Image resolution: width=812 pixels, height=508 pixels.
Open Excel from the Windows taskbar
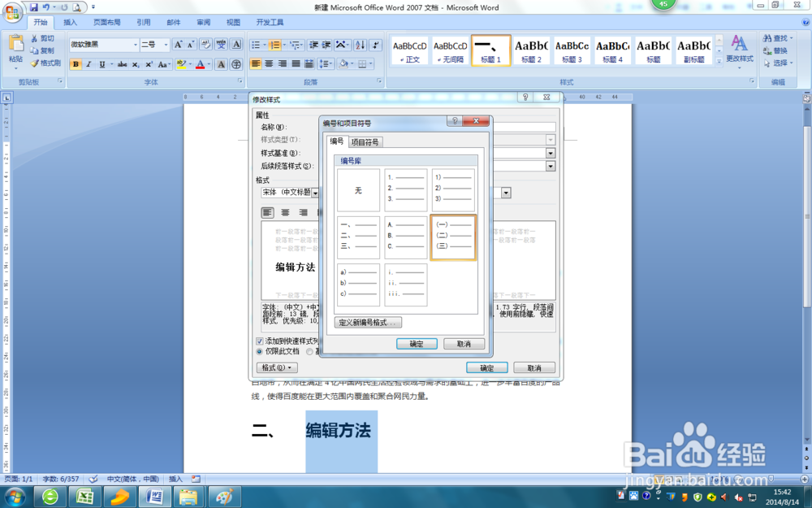click(85, 497)
